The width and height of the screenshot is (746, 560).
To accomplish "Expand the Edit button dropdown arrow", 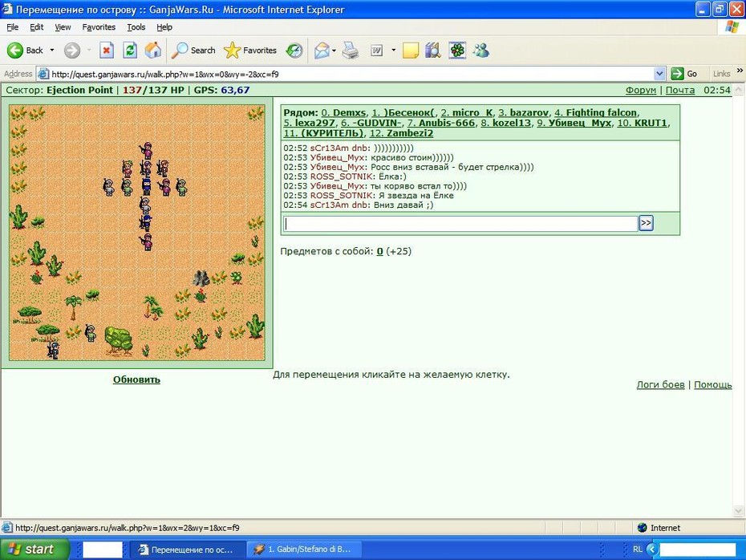I will point(394,50).
